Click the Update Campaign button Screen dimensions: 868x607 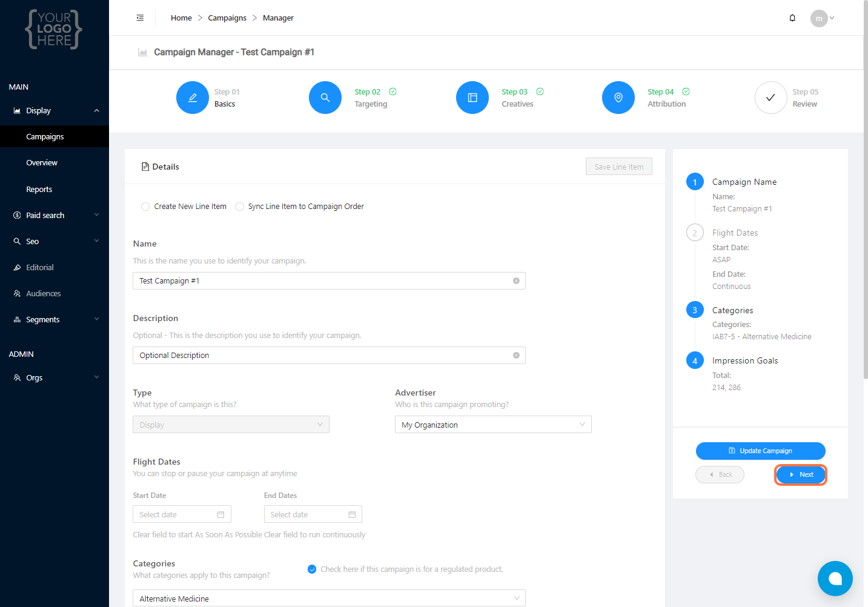tap(761, 451)
